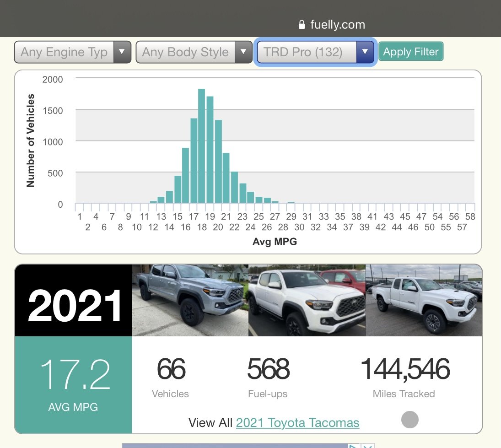Click the chart bar for 16 MPG
The height and width of the screenshot is (448, 501).
(x=185, y=175)
